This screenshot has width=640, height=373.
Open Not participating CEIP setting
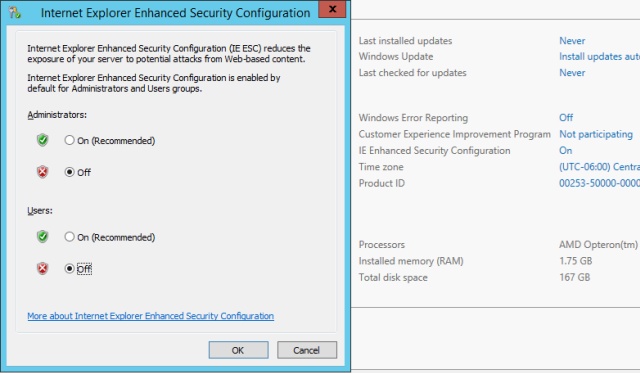pyautogui.click(x=596, y=134)
